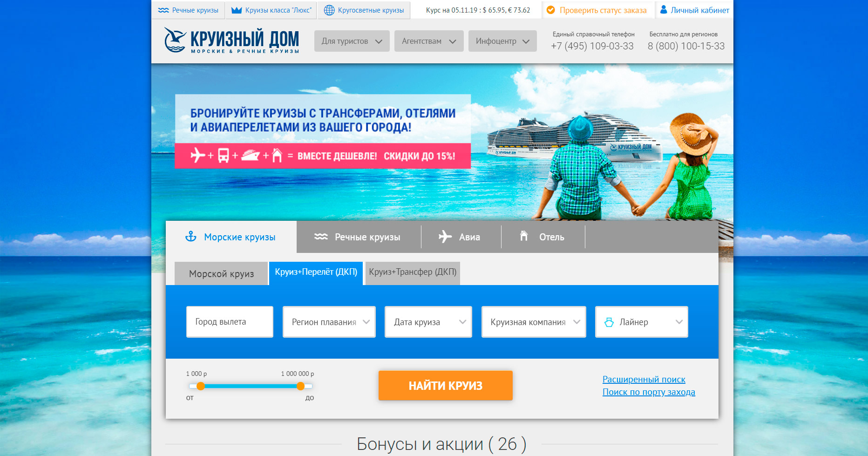Click the checkmark icon for Проверить статус заказа
The image size is (868, 456).
tap(550, 9)
